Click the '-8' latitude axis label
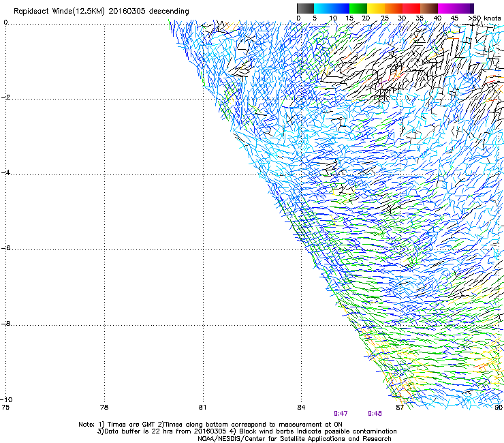Screen dimensions: 504x443 coord(5,323)
